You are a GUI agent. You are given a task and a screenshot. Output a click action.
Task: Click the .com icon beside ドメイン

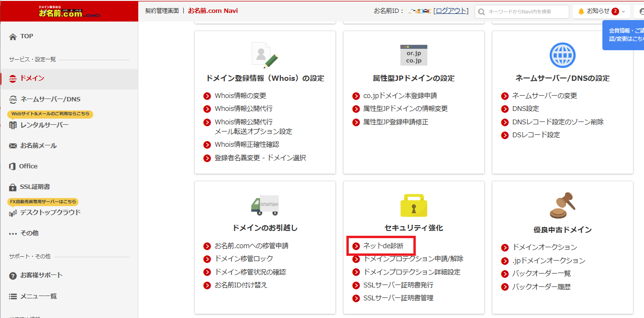pyautogui.click(x=13, y=78)
